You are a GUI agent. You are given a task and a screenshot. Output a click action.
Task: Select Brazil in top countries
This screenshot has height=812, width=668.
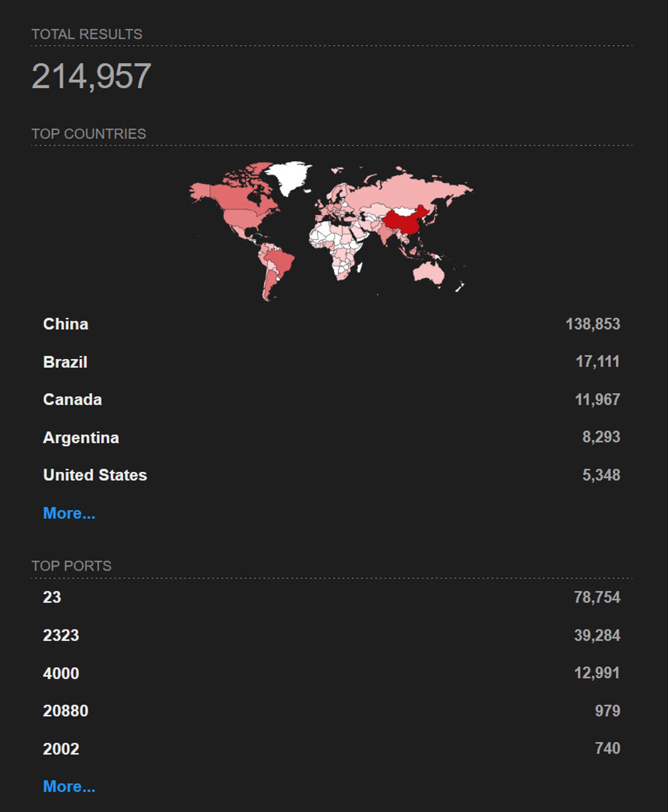click(x=65, y=362)
